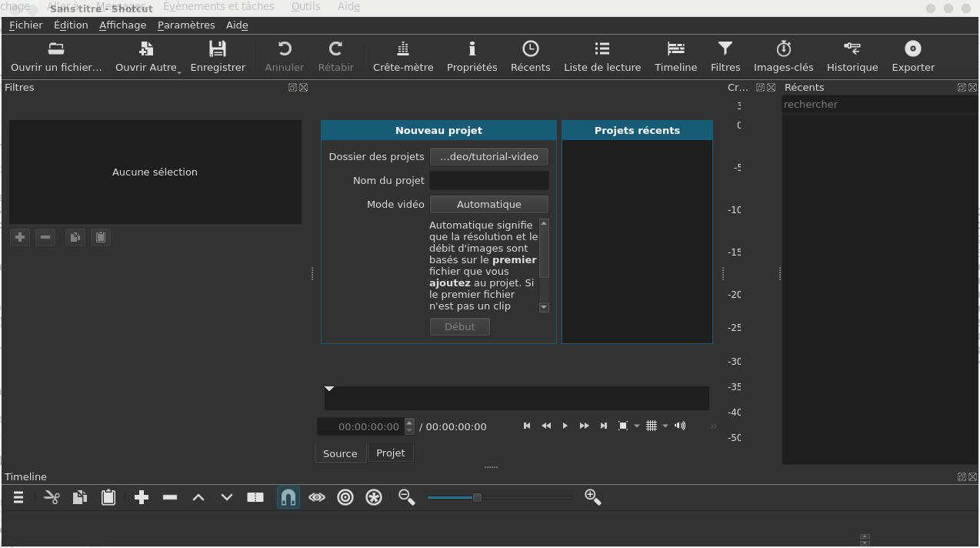The image size is (980, 548).
Task: Click the rechercher search field
Action: pyautogui.click(x=879, y=104)
